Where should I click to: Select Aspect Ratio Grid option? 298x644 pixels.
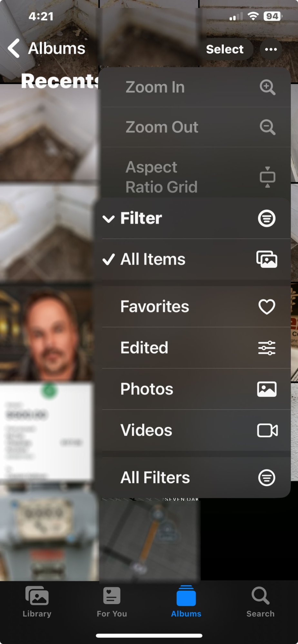(196, 176)
